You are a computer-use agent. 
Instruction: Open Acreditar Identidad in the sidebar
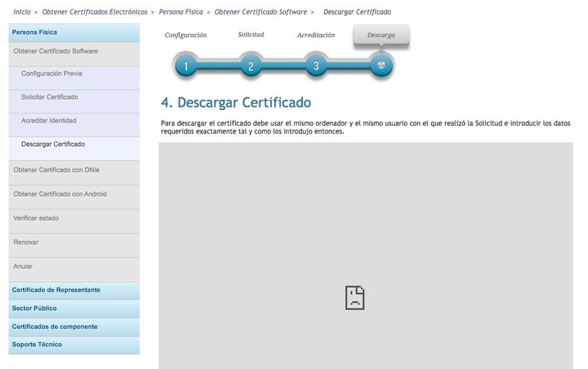click(49, 121)
